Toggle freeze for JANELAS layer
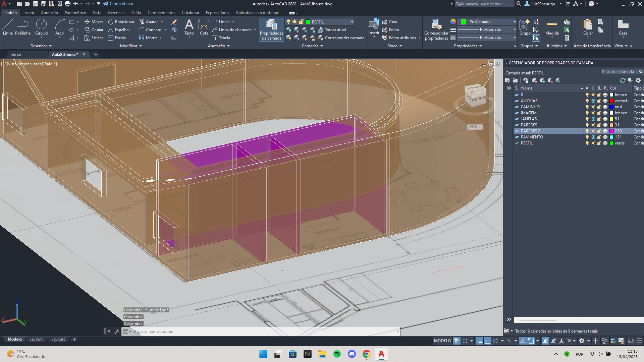Screen dimensions: 644x362 coord(593,119)
